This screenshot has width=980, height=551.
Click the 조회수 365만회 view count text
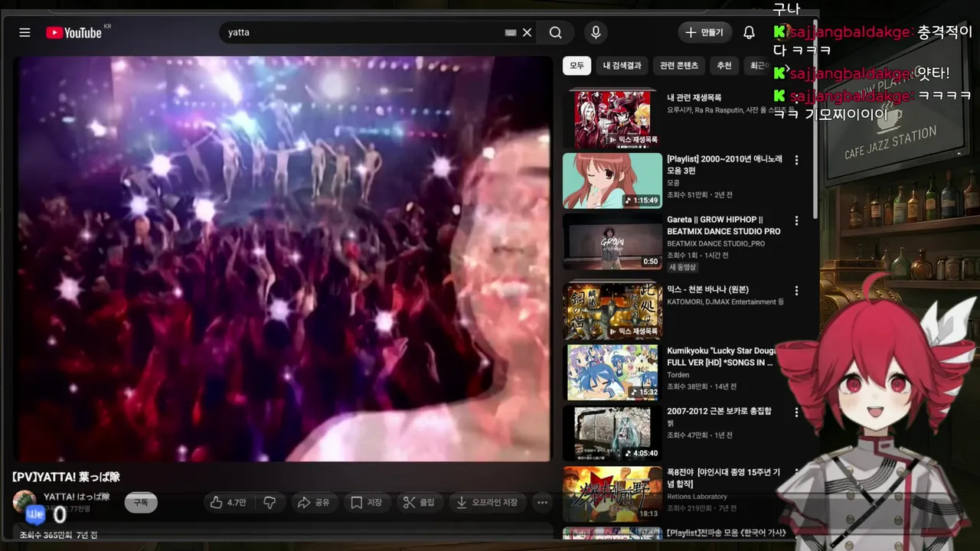tap(46, 535)
